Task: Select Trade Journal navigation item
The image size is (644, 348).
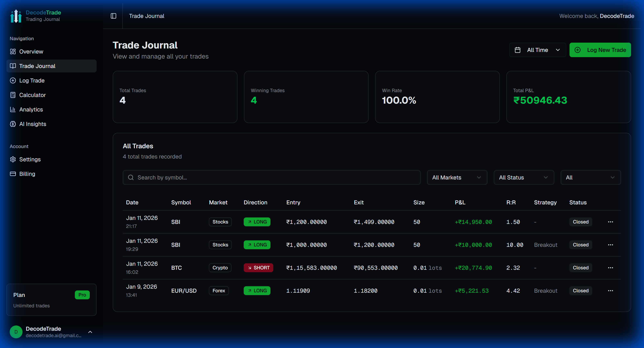Action: click(37, 66)
